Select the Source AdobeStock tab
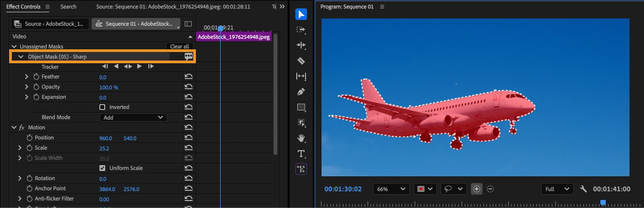The height and width of the screenshot is (208, 644). 49,24
